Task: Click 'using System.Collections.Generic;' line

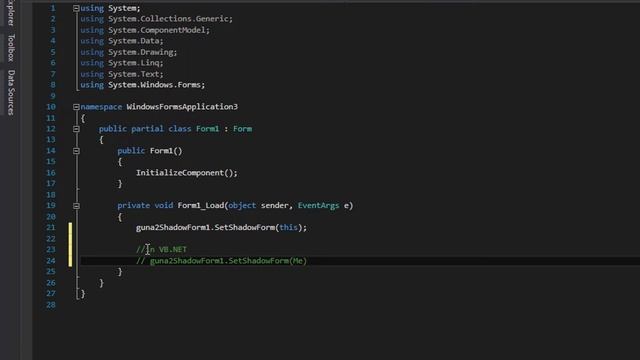Action: pyautogui.click(x=156, y=19)
